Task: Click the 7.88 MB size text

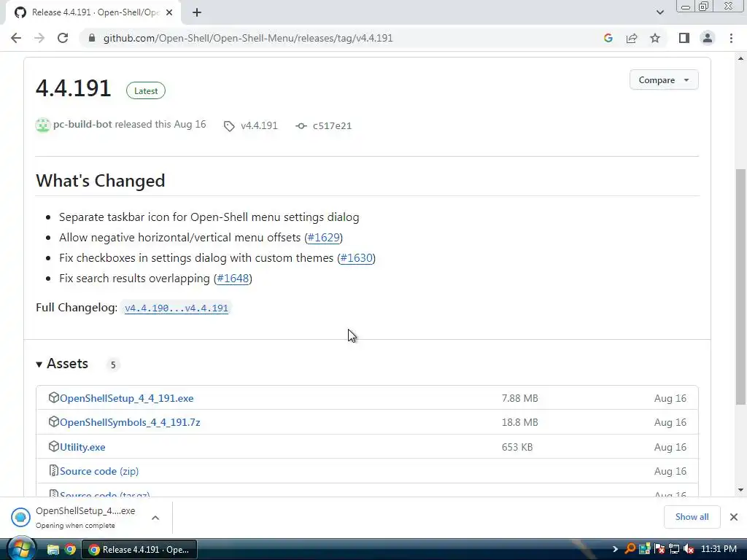Action: [x=519, y=398]
